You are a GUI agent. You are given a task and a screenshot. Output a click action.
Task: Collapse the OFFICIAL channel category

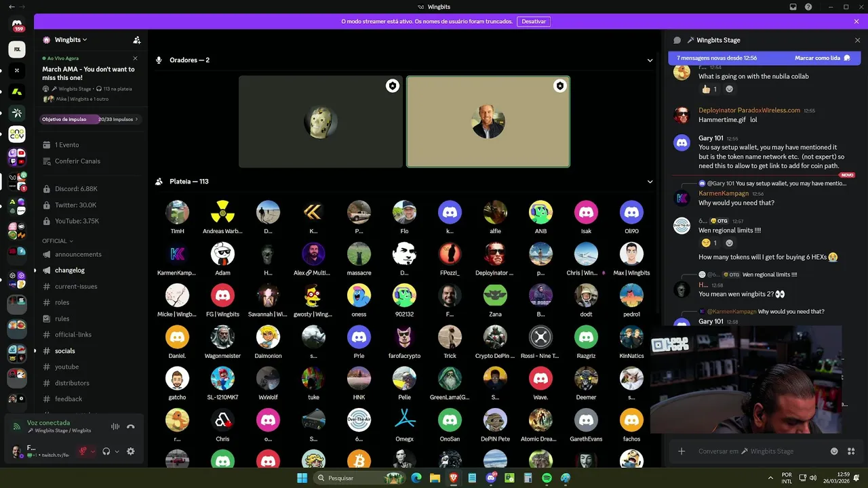point(58,241)
